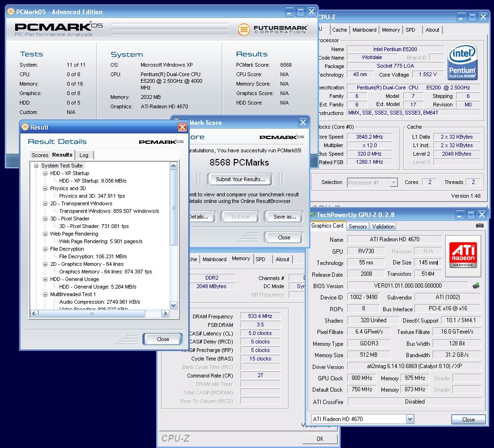
Task: Select 'HDD - General Usage: 5.284 MB/s' row
Action: [97, 287]
